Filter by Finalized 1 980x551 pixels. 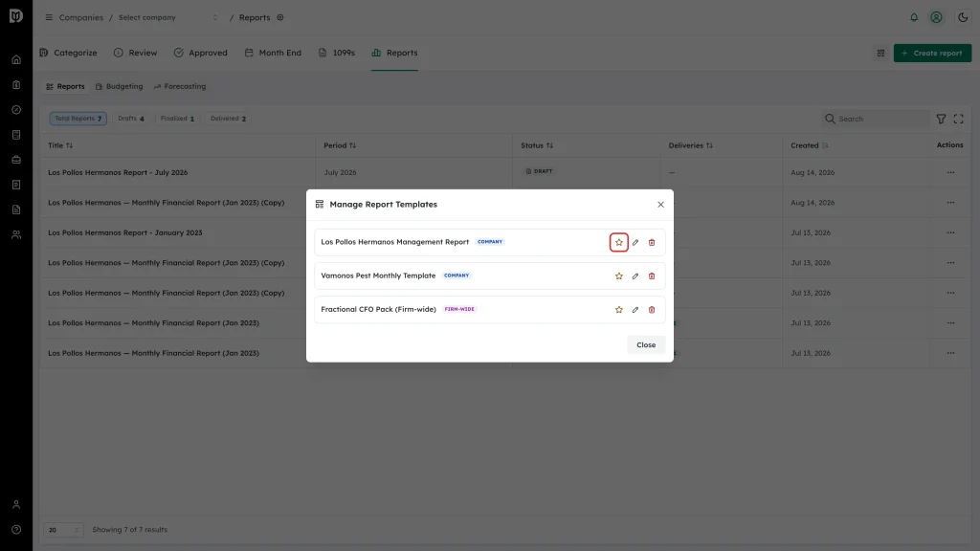click(x=177, y=119)
